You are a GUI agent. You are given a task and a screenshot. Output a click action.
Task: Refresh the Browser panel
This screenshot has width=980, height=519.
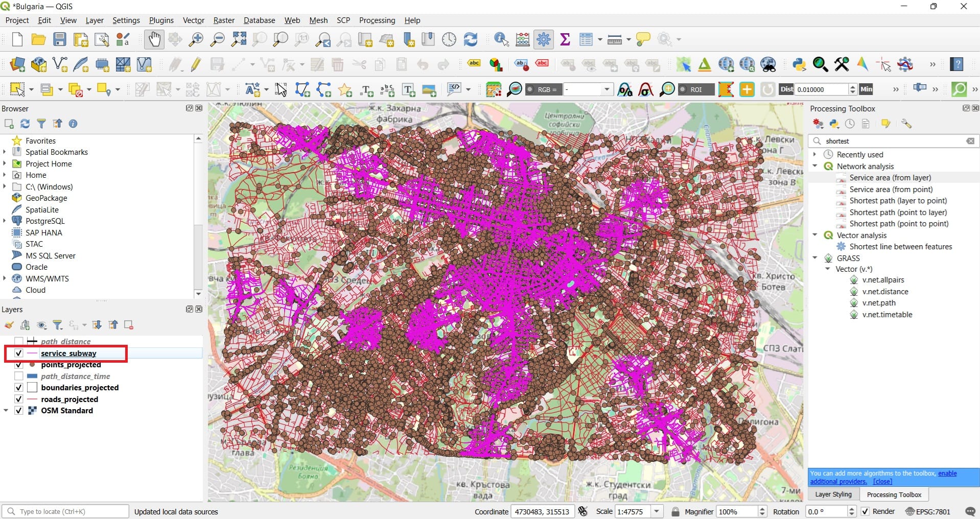tap(25, 124)
